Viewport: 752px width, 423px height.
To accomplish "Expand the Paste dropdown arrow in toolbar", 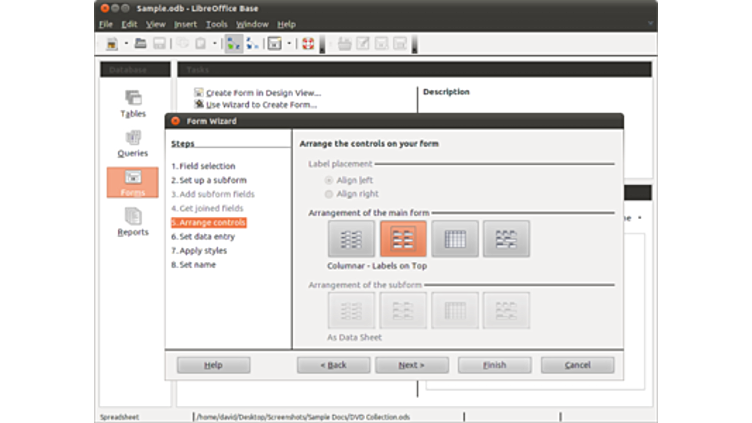I will (x=215, y=44).
